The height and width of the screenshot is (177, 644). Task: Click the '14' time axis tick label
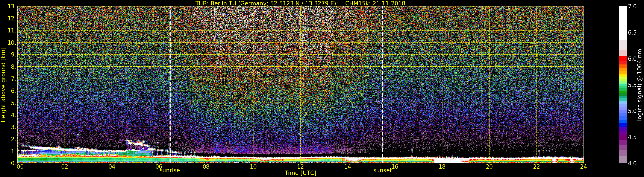[x=347, y=166]
